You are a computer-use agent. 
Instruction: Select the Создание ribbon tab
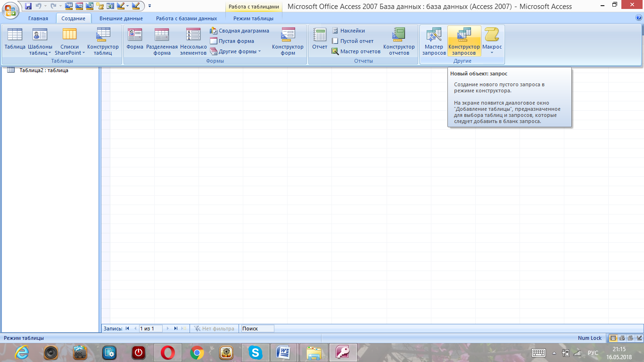point(74,18)
